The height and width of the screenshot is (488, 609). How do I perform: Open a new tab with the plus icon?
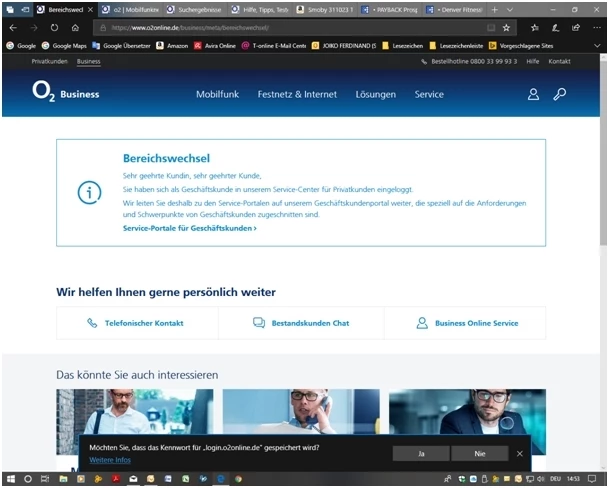click(x=495, y=10)
